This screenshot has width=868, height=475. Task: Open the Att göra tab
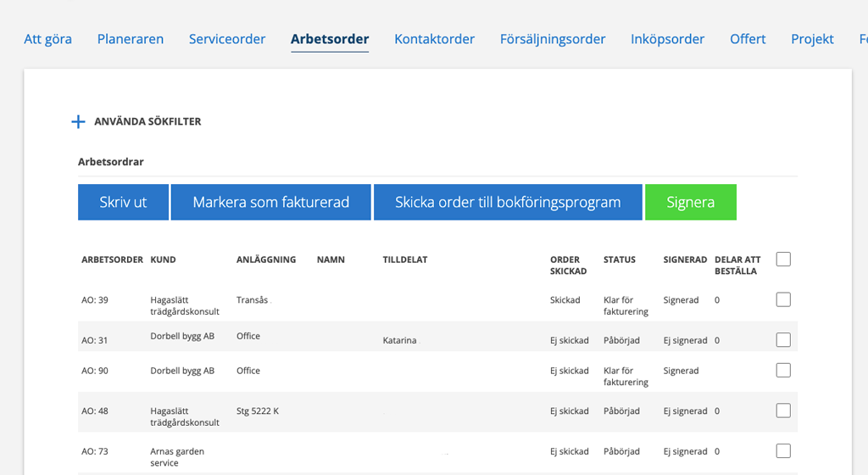pos(47,39)
